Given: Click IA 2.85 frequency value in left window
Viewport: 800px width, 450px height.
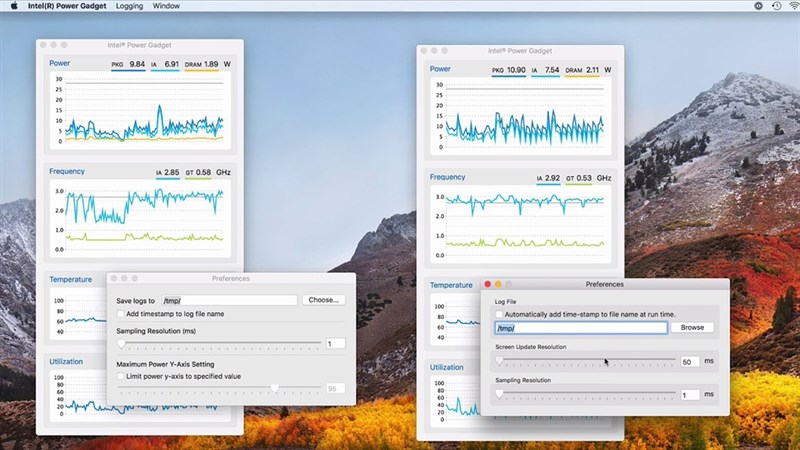Looking at the screenshot, I should pos(168,172).
